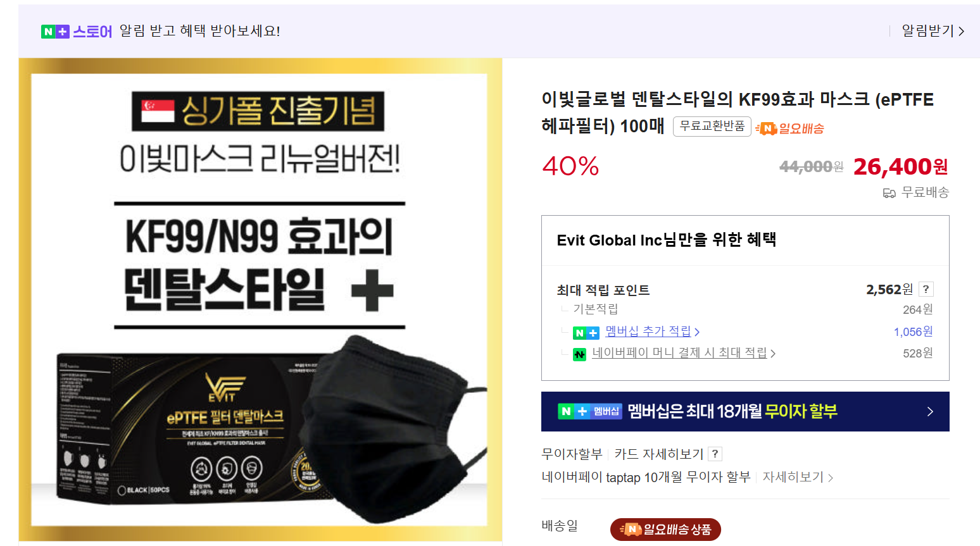
Task: Click the 일요배송 상품 red badge
Action: pos(665,530)
